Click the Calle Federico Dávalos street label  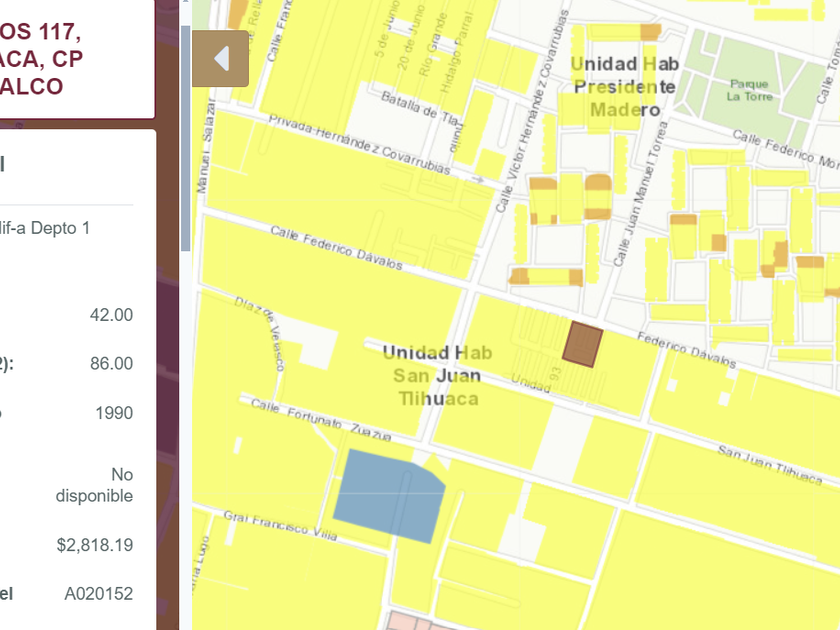coord(336,247)
